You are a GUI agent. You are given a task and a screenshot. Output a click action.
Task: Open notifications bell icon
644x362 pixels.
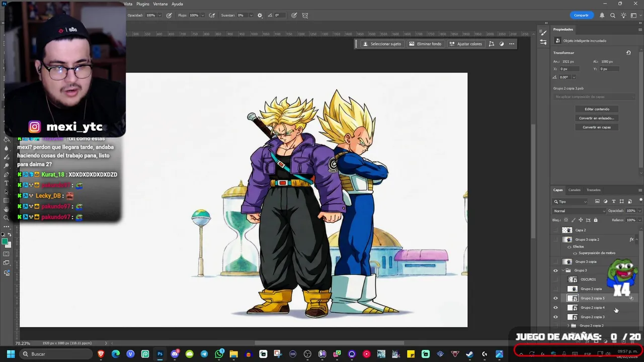602,16
